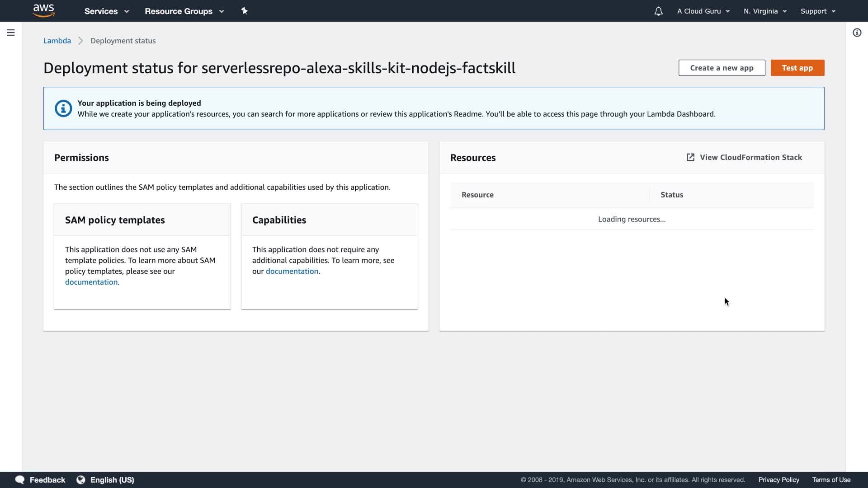Click the orange Test app button
Screen dimensions: 868x488
point(797,68)
